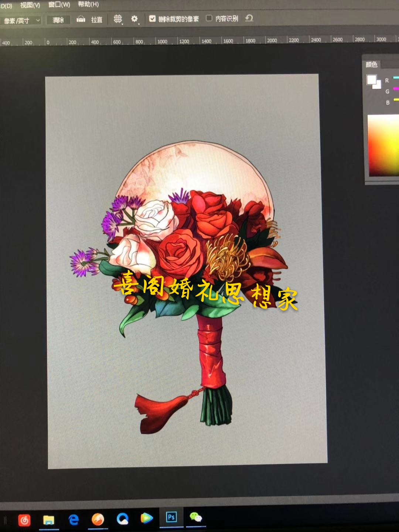Open NetEase Cloud Music from taskbar
This screenshot has width=399, height=532.
click(24, 520)
